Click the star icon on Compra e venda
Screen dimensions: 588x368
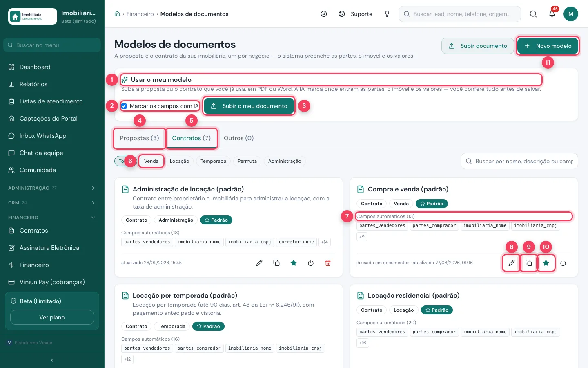pyautogui.click(x=546, y=263)
